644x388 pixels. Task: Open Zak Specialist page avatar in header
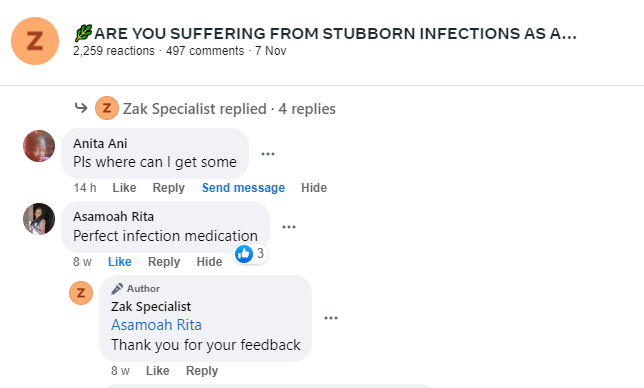[35, 41]
